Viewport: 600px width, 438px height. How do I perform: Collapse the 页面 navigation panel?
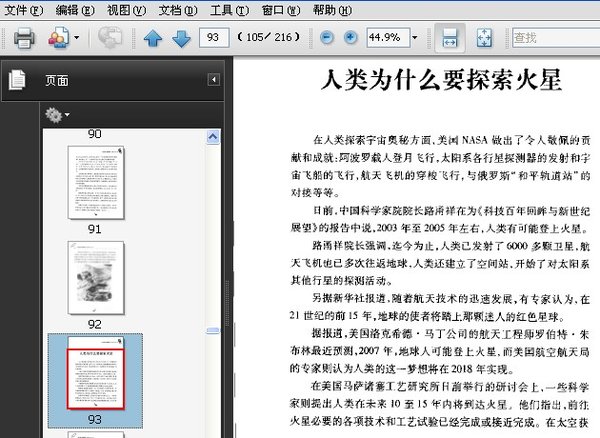pos(213,79)
